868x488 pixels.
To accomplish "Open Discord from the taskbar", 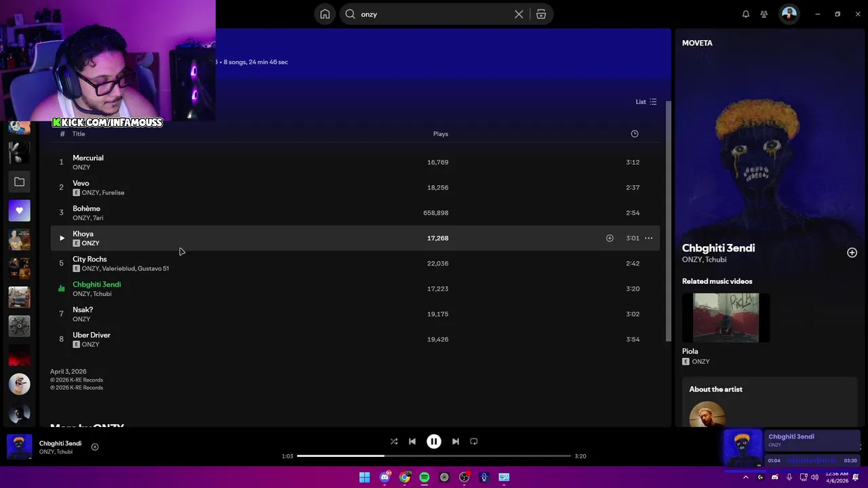I will click(x=385, y=477).
